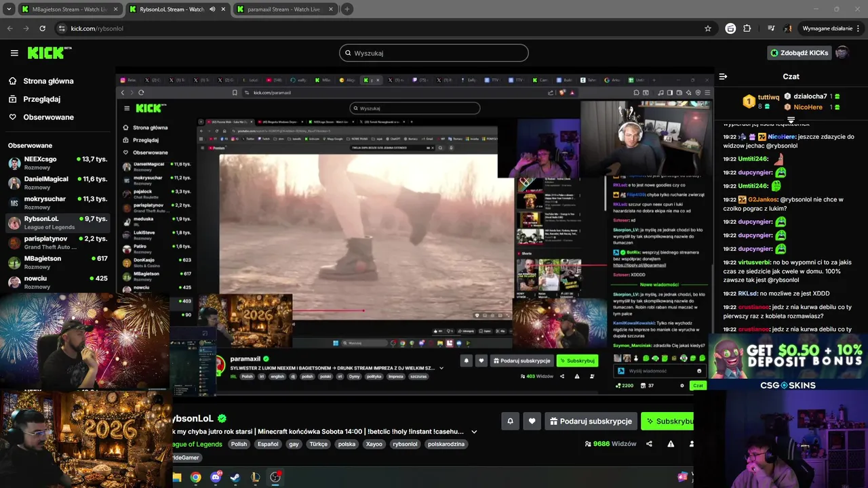Open DanielMagical channel in followed list
This screenshot has width=868, height=488.
58,182
